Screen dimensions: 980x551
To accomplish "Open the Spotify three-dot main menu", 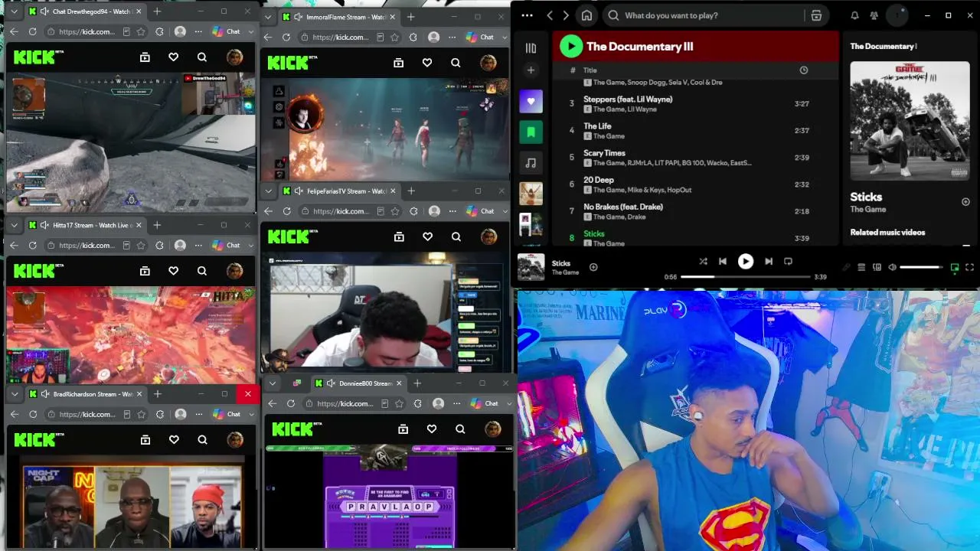I will (527, 15).
